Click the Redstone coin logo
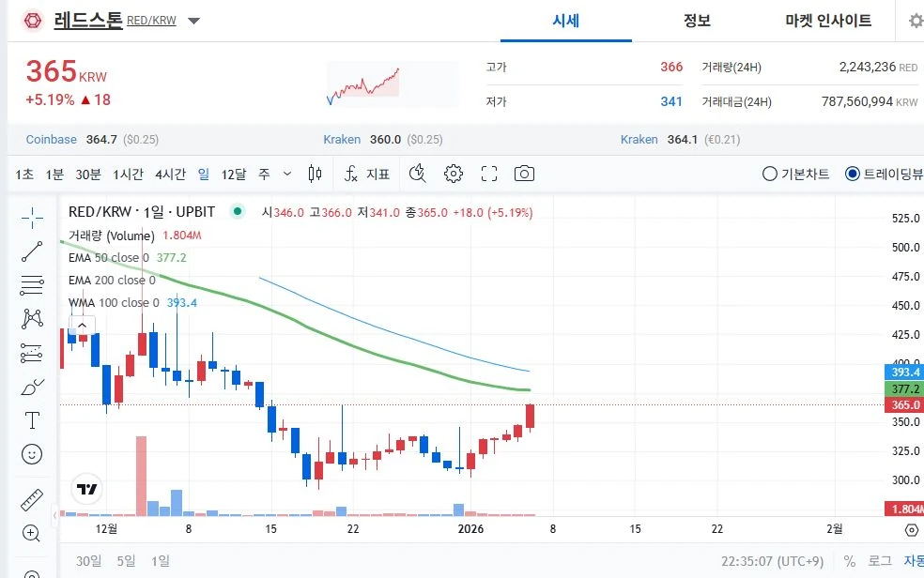924x578 pixels. 33,21
